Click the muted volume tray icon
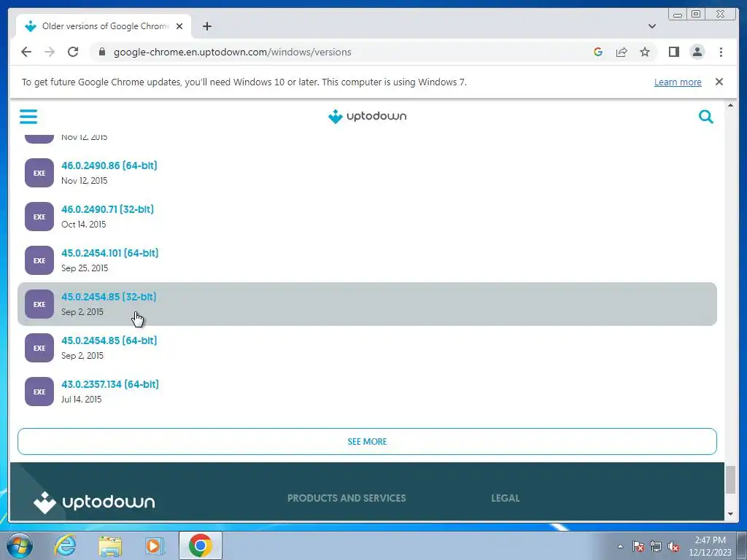 pyautogui.click(x=673, y=546)
